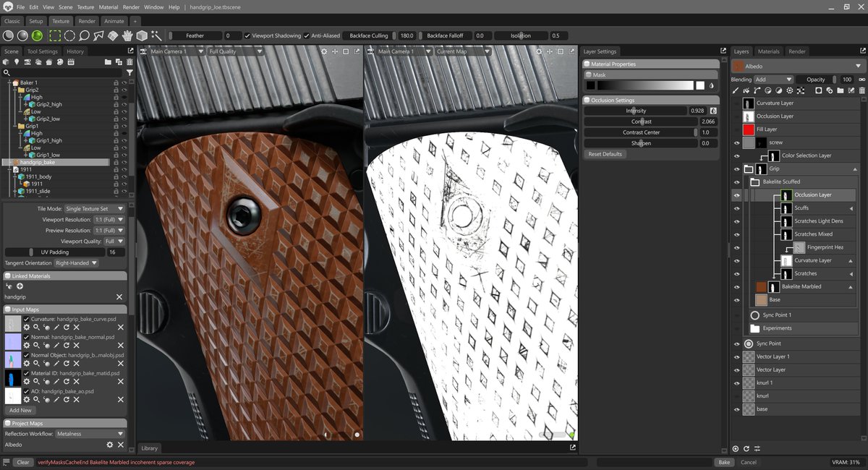This screenshot has height=470, width=868.
Task: Open the Albedo map selector dropdown
Action: tap(798, 65)
